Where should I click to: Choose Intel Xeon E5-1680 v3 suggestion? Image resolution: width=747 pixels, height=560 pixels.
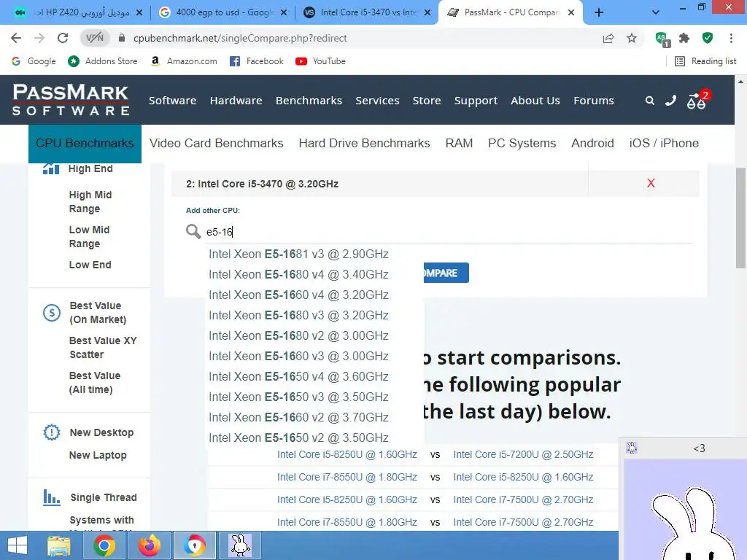[x=298, y=315]
